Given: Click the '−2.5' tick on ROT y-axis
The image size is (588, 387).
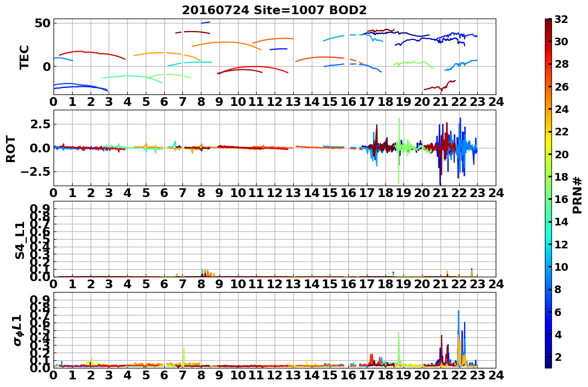Looking at the screenshot, I should coord(36,172).
